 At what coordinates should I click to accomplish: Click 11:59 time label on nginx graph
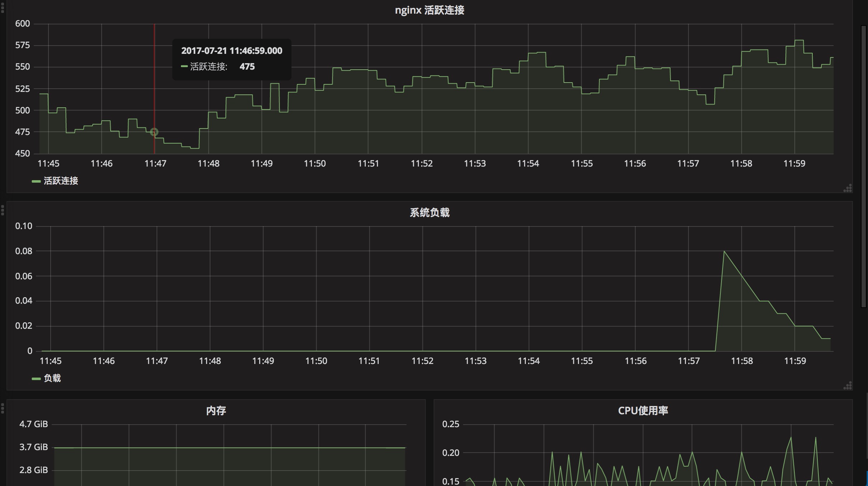[794, 164]
